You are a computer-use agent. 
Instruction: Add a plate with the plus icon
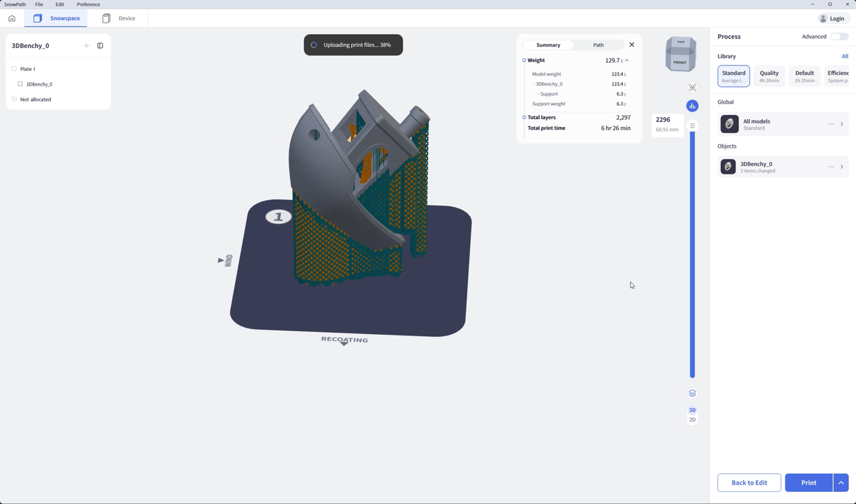tap(86, 45)
